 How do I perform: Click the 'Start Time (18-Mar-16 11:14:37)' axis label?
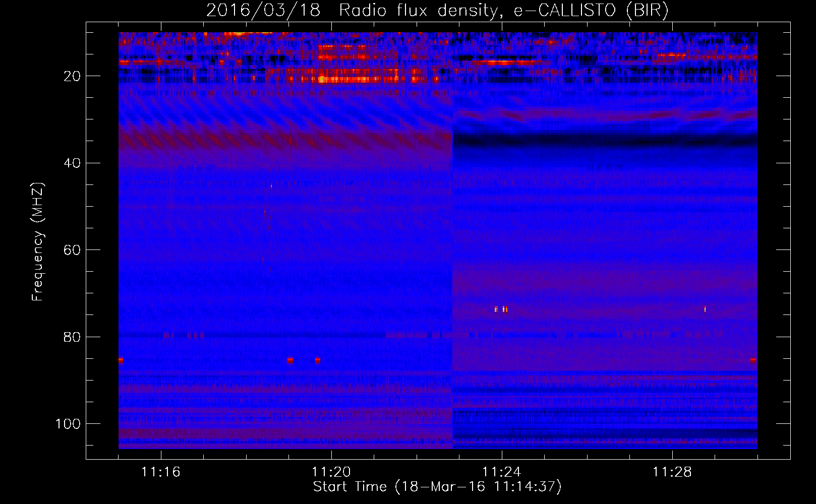pos(437,487)
